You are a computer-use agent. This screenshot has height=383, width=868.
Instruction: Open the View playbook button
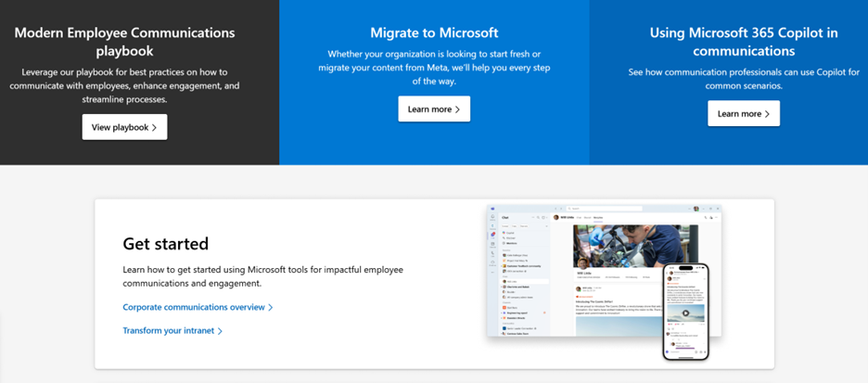tap(124, 127)
